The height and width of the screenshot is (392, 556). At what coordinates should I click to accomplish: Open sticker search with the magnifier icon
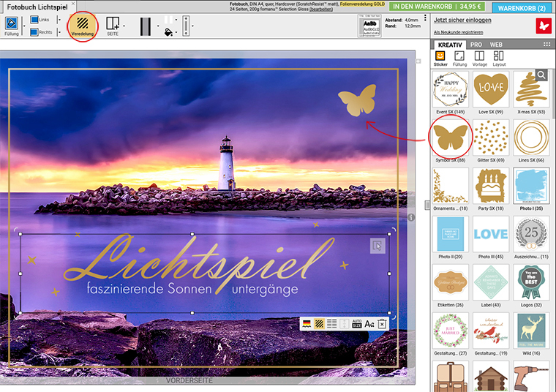point(541,75)
